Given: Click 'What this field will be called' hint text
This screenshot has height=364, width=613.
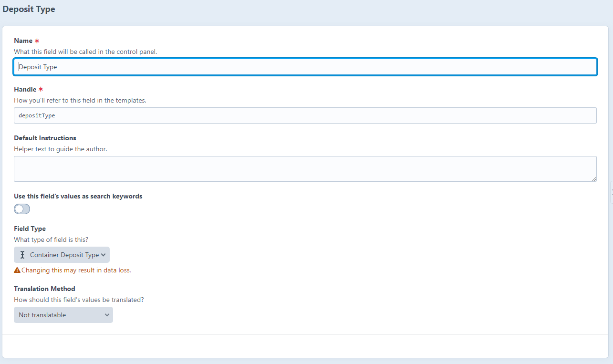Looking at the screenshot, I should click(85, 52).
